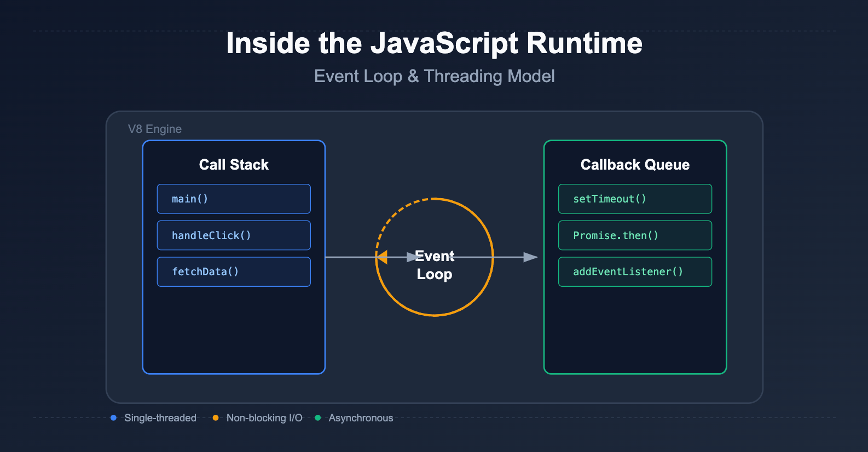Click the Non-blocking I/O legend text

pos(264,418)
